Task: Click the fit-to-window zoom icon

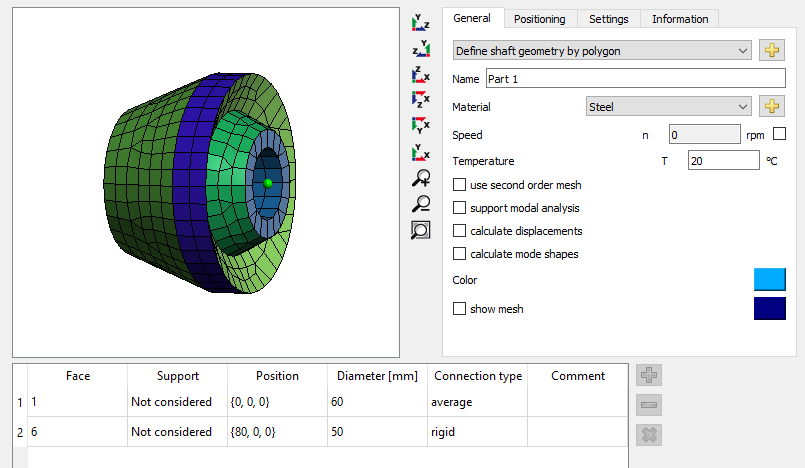Action: tap(421, 230)
